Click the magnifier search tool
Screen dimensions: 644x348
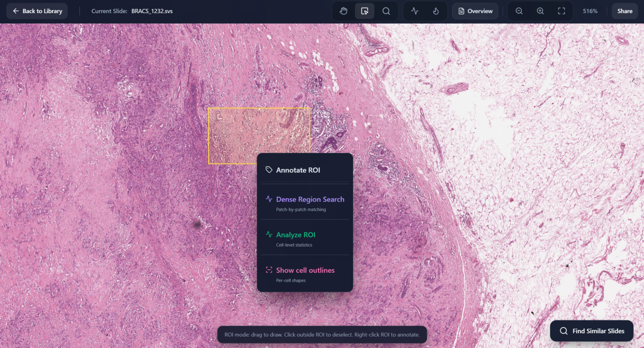tap(386, 11)
